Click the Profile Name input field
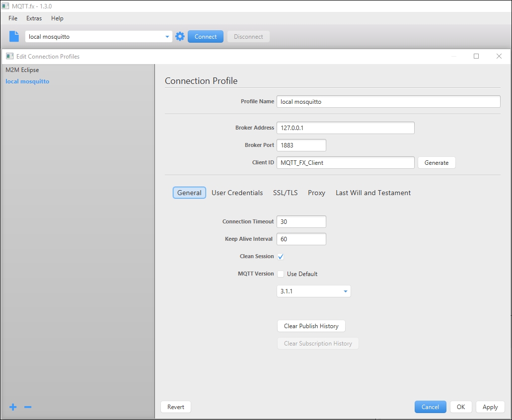 [388, 101]
